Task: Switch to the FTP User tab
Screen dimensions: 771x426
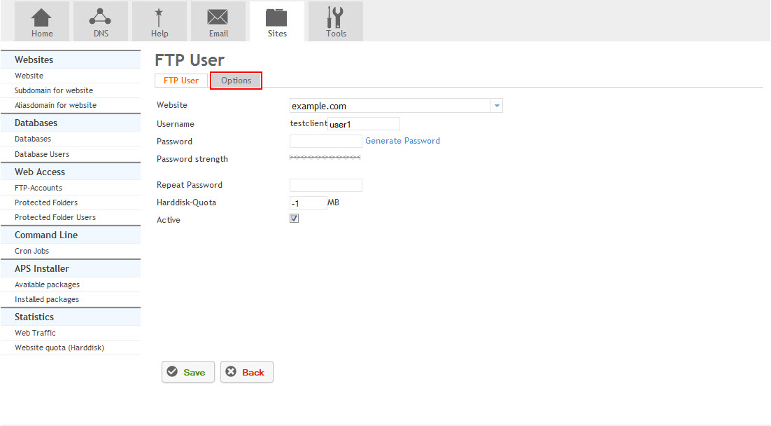Action: 181,81
